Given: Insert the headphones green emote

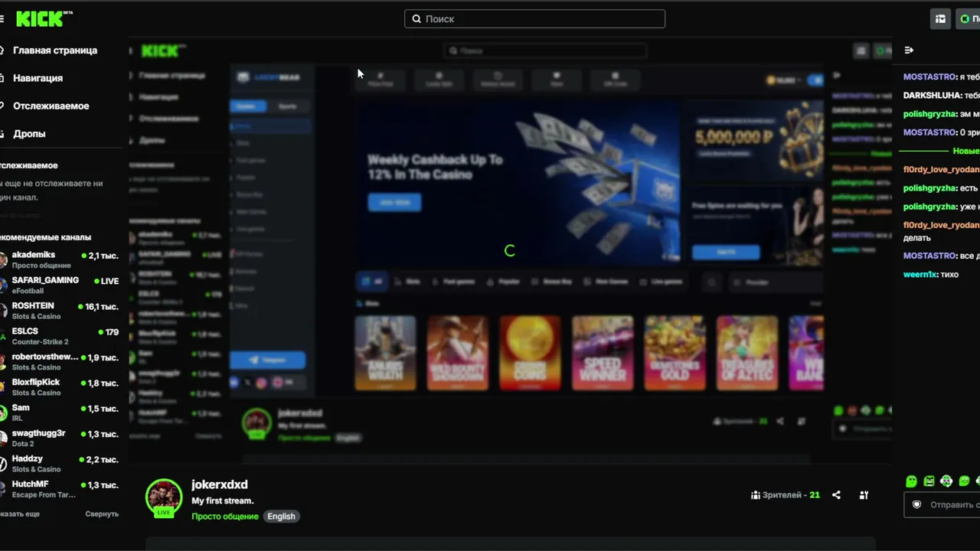Looking at the screenshot, I should pyautogui.click(x=946, y=481).
